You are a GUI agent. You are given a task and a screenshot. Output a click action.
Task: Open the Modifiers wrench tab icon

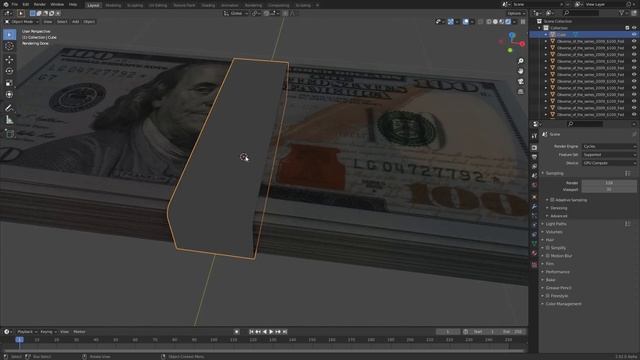click(x=534, y=207)
